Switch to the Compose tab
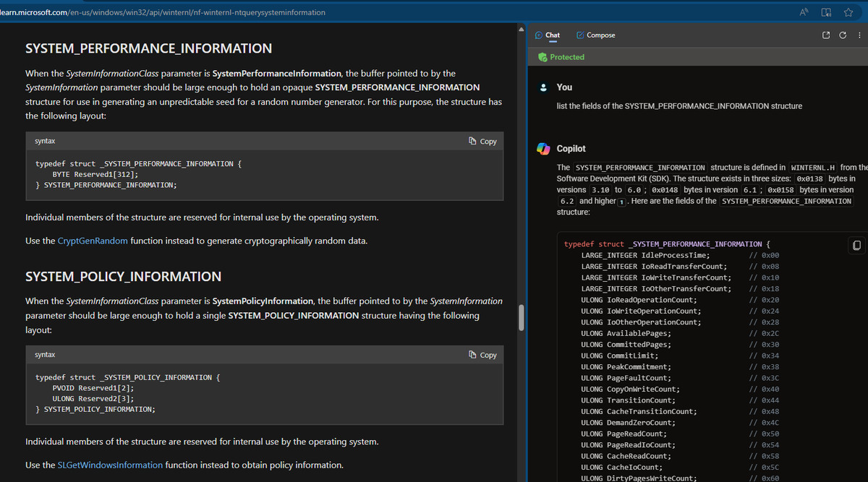 pos(596,35)
